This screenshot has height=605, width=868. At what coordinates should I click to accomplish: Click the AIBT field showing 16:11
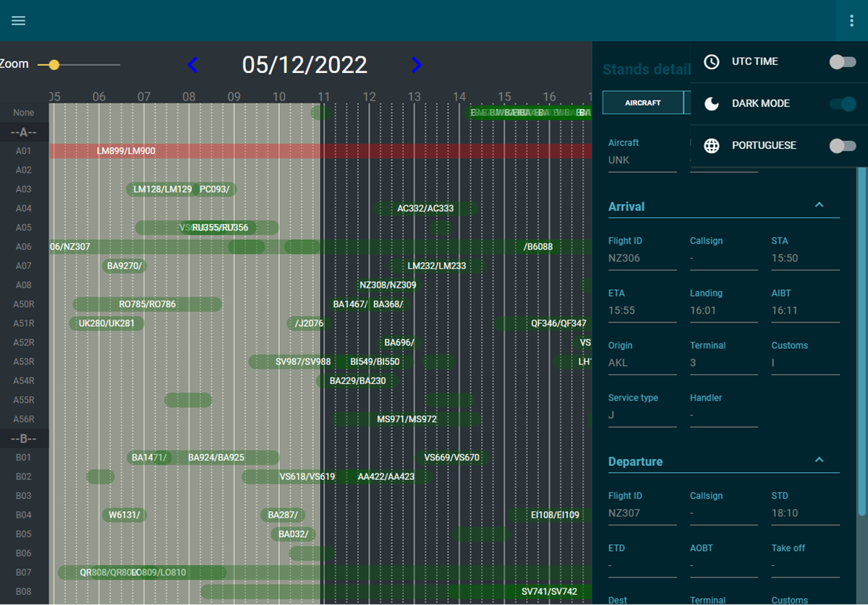(805, 311)
